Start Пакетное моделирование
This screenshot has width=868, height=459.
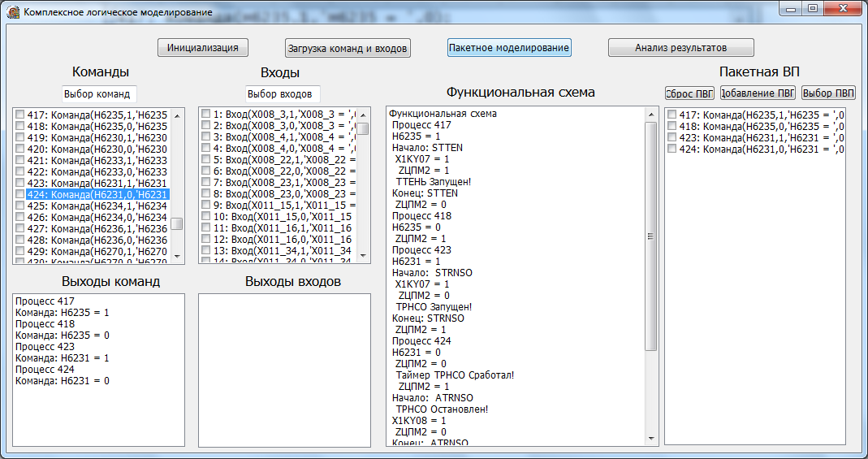click(x=509, y=48)
